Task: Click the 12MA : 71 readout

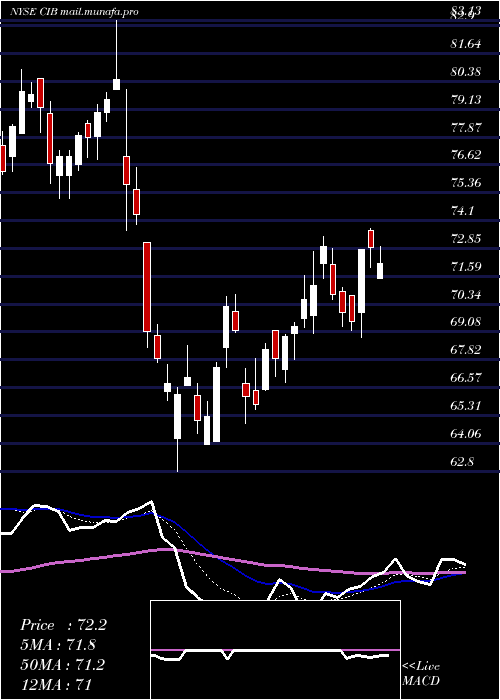Action: [x=56, y=684]
